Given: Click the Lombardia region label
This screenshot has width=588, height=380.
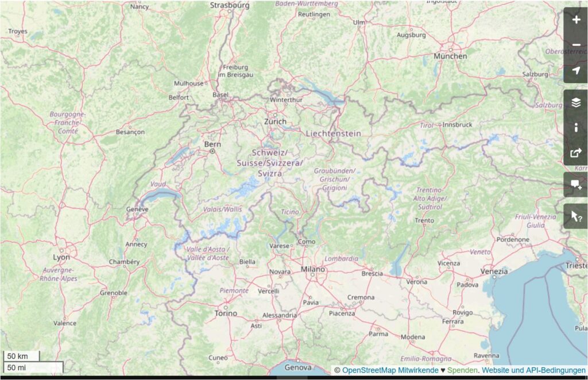Looking at the screenshot, I should (341, 258).
